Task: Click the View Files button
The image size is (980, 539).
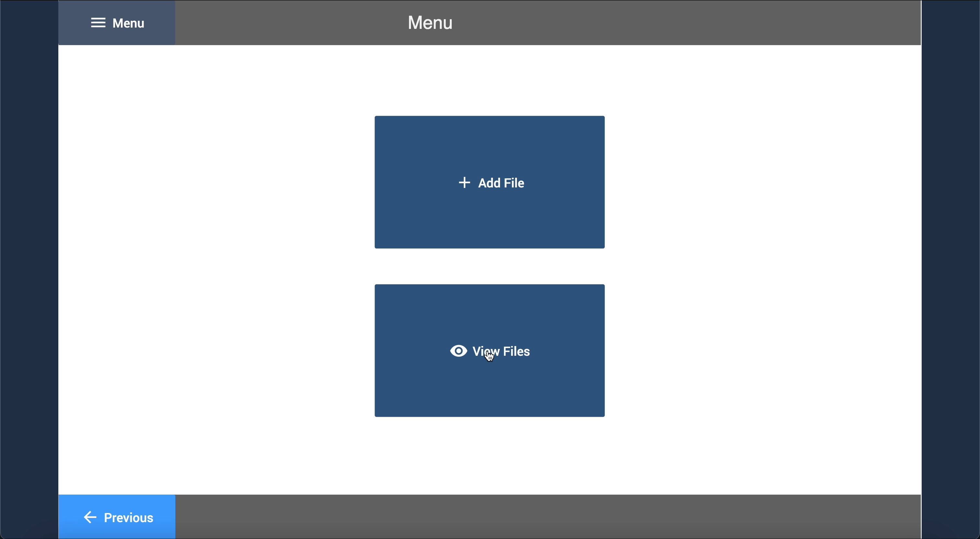Action: pyautogui.click(x=489, y=351)
